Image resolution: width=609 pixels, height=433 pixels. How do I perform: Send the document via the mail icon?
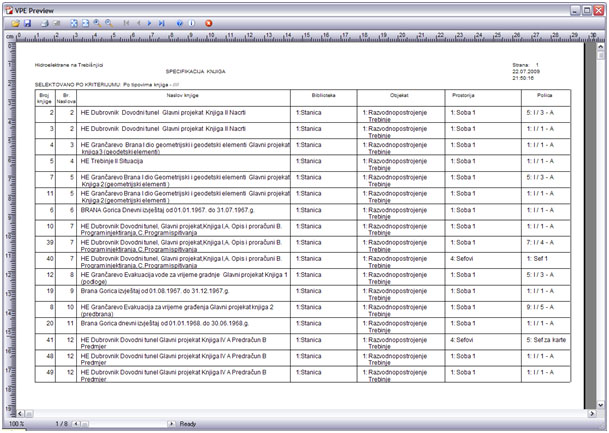point(57,23)
